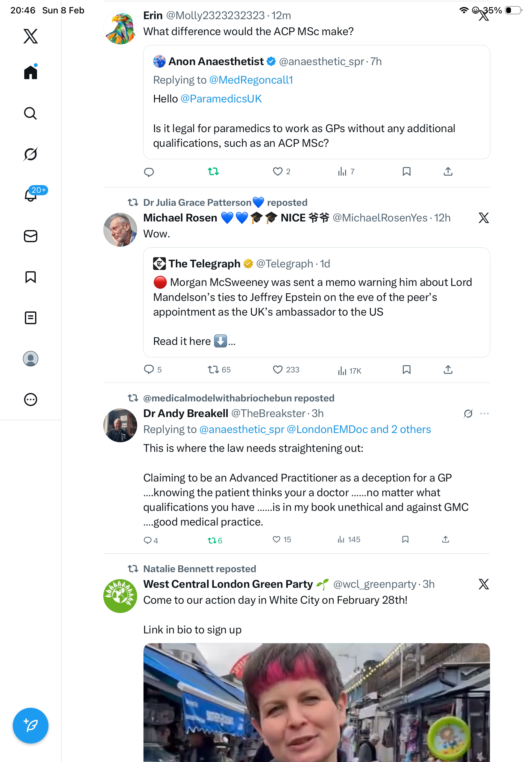
Task: Go to Home feed icon
Action: click(x=31, y=72)
